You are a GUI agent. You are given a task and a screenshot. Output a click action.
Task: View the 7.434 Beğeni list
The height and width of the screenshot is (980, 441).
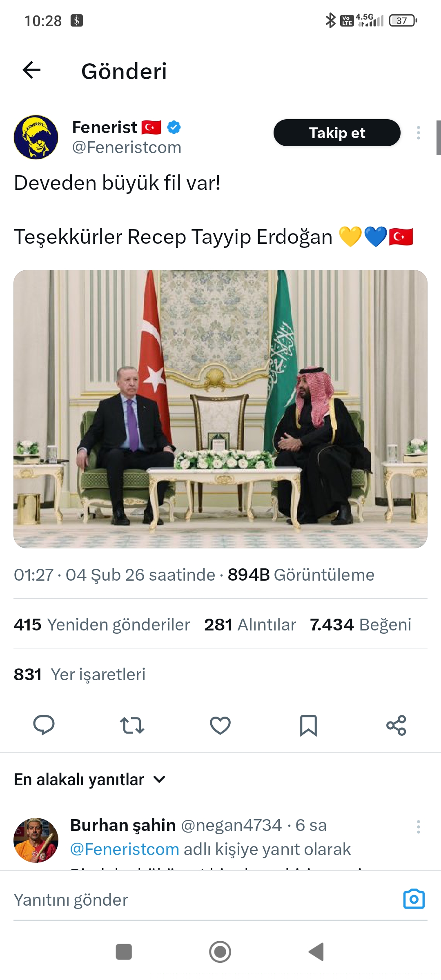click(x=361, y=624)
